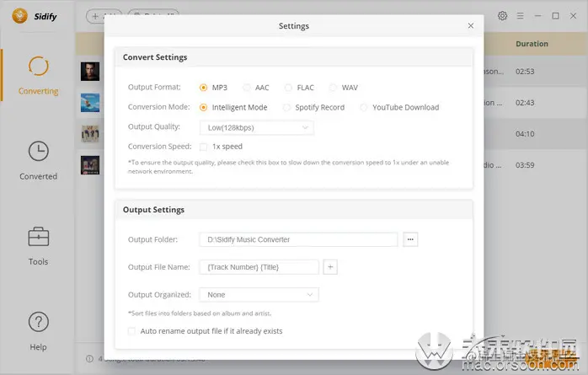Maximize the Sidify window
Viewport: 588px width, 375px height.
555,16
